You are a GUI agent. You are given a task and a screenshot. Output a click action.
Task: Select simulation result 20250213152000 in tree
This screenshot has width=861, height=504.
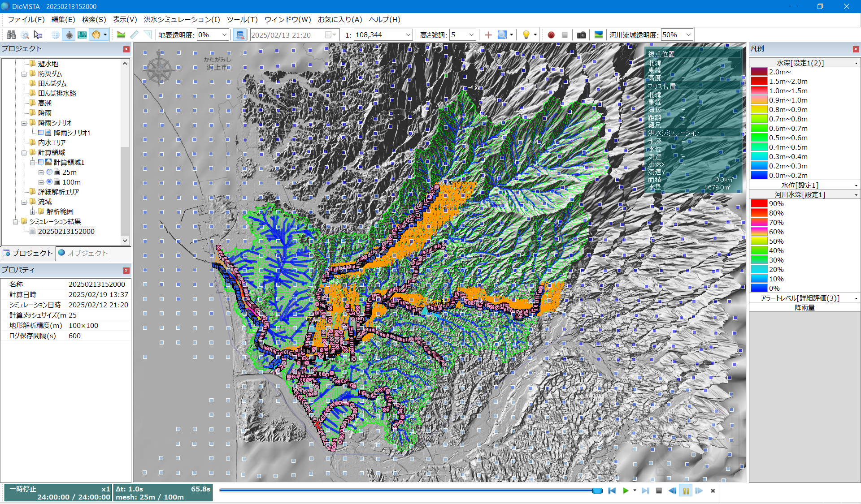[x=66, y=231]
